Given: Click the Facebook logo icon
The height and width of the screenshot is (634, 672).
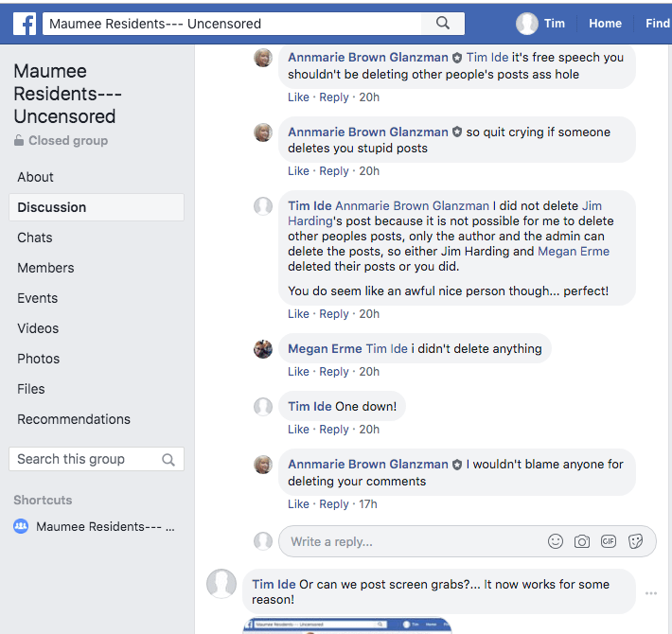Looking at the screenshot, I should [25, 24].
